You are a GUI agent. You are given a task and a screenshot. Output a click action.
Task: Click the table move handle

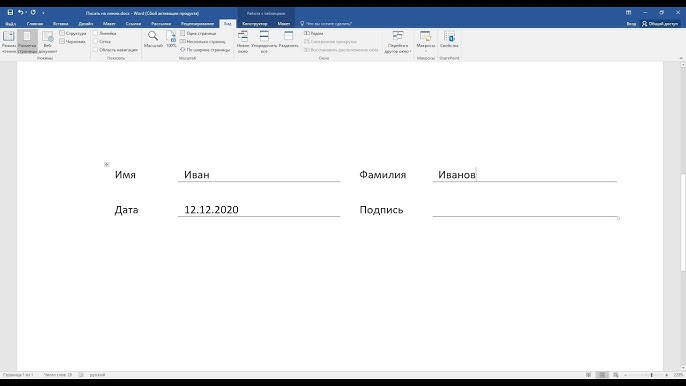tap(106, 165)
